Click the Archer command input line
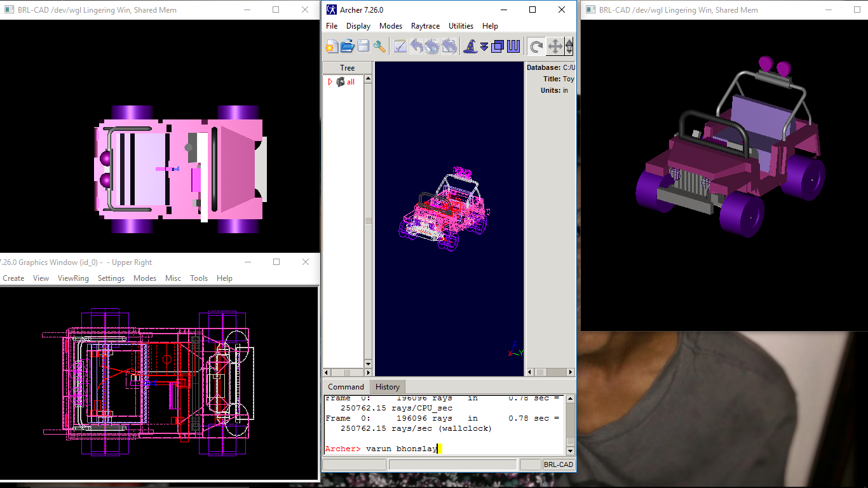The width and height of the screenshot is (868, 488). (x=444, y=449)
